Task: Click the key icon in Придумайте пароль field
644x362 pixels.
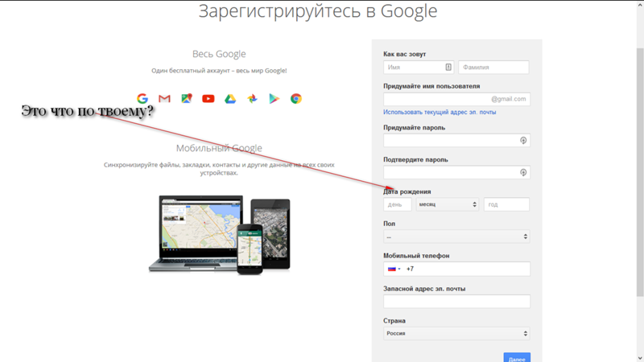Action: tap(523, 140)
